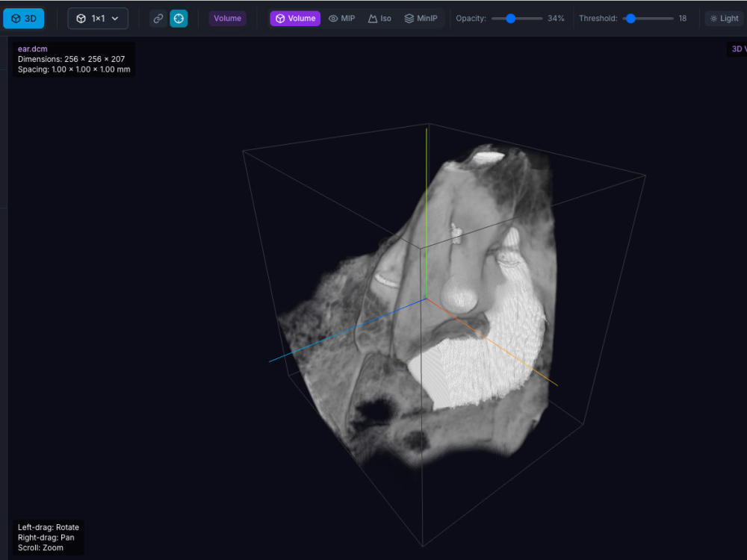The height and width of the screenshot is (560, 747).
Task: Click the ear.dcm file name
Action: coord(32,49)
